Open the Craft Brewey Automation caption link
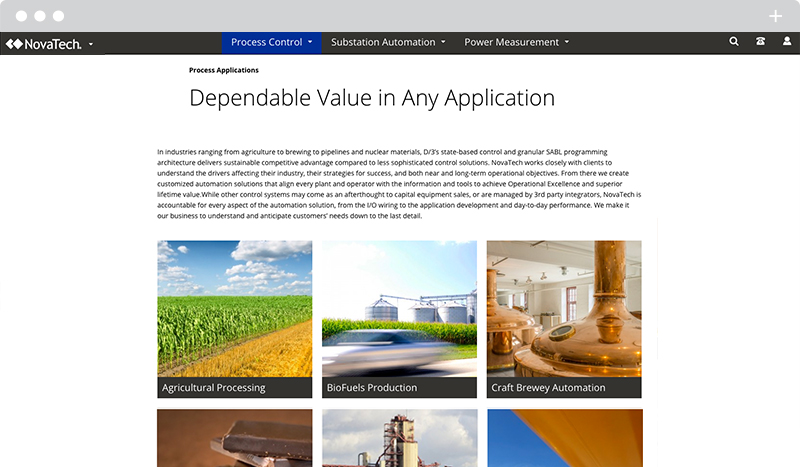800x467 pixels. coord(548,388)
